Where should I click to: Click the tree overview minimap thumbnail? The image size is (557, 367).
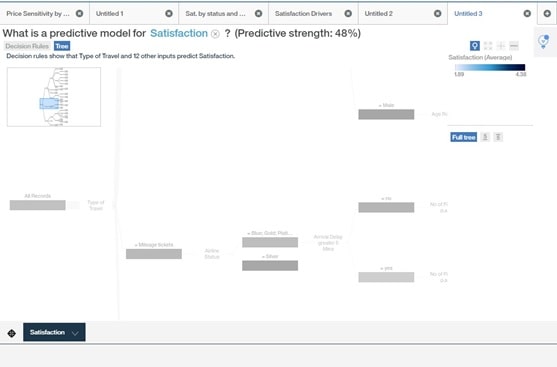[54, 97]
